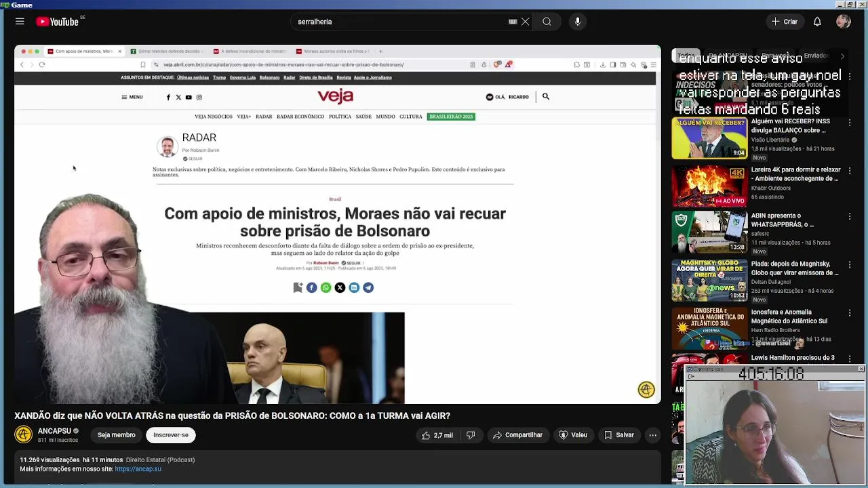Click the WhatsApp share icon in article
The width and height of the screenshot is (868, 488).
[x=325, y=287]
